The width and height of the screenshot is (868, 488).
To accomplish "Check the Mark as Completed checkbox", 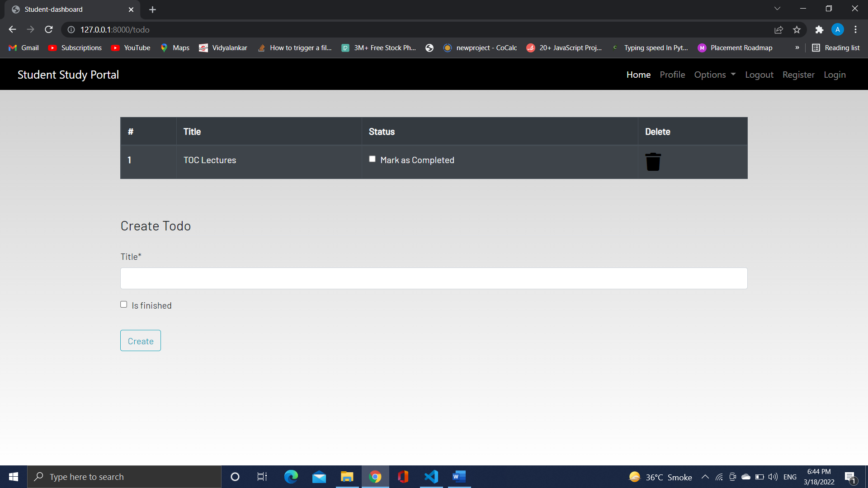I will (372, 159).
